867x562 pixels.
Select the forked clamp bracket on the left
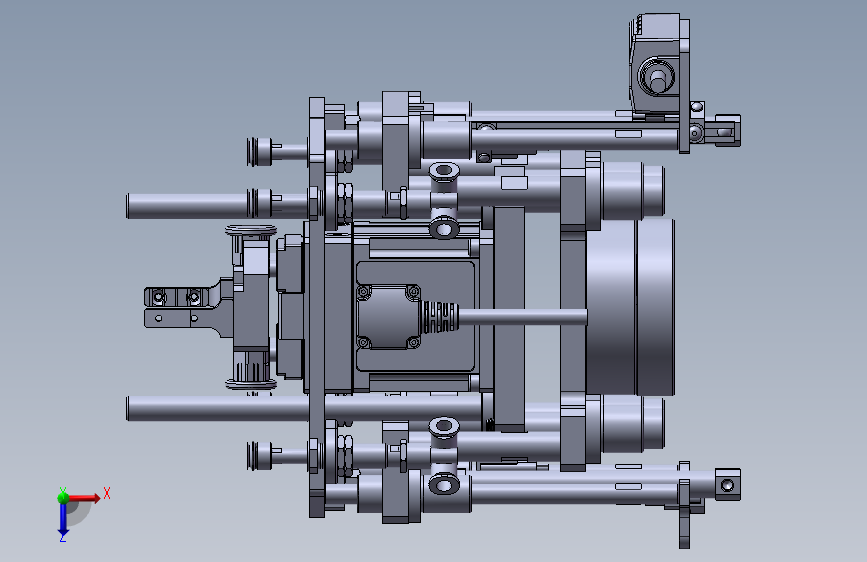(x=188, y=308)
